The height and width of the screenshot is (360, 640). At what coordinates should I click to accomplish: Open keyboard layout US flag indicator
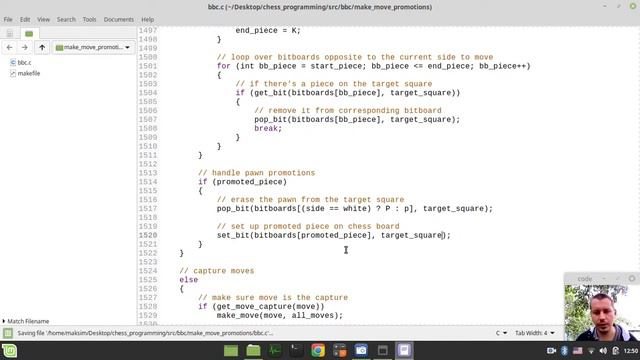pyautogui.click(x=578, y=351)
